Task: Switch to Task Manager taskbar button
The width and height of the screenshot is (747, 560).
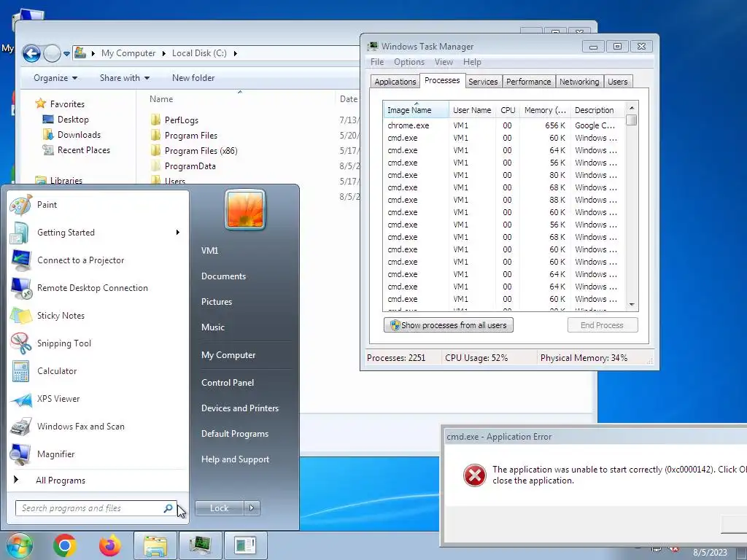Action: [x=200, y=545]
